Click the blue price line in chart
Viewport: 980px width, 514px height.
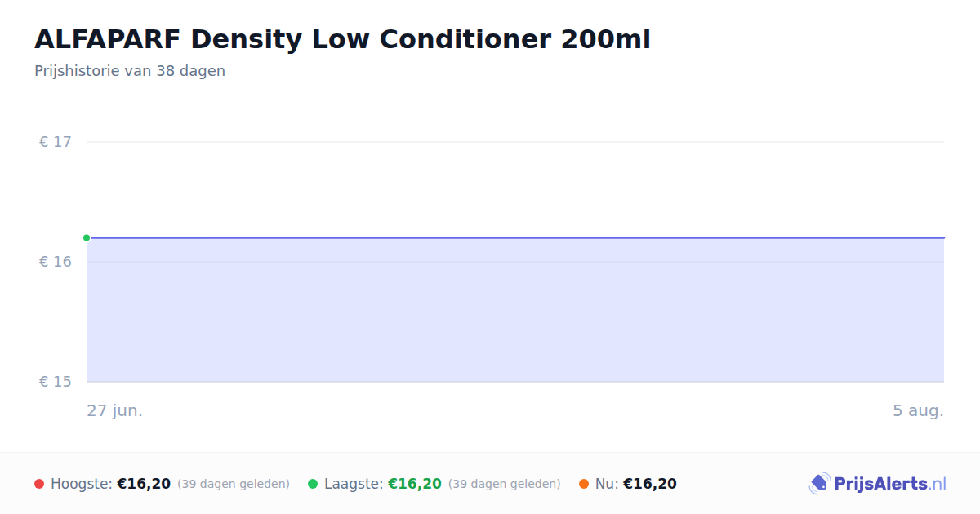[515, 237]
